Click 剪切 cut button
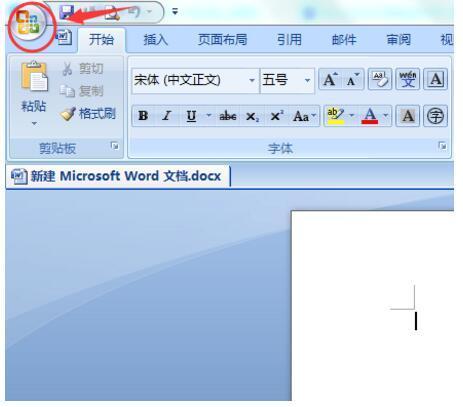Viewport: 463px width, 407px height. coord(83,69)
